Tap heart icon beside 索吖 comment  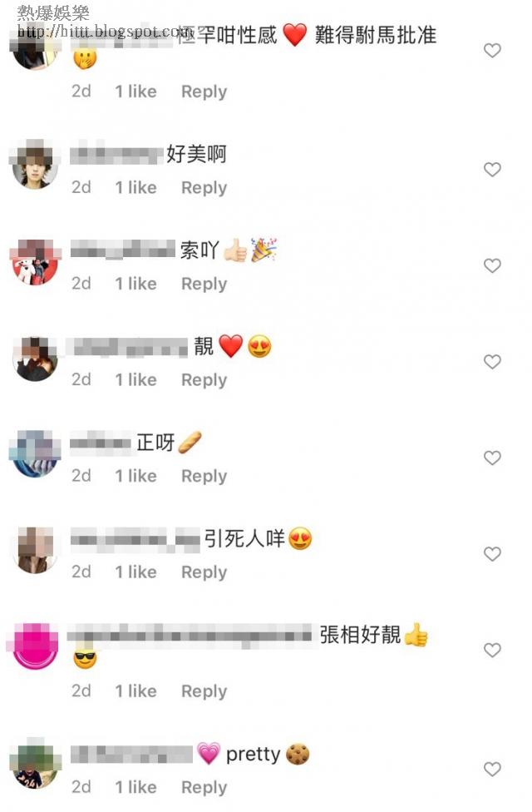491,265
